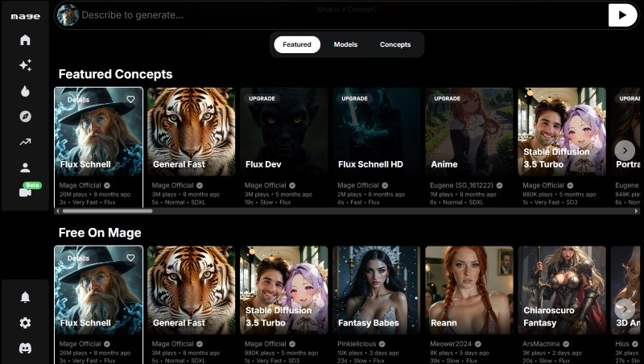Image resolution: width=644 pixels, height=364 pixels.
Task: Toggle heart on Flux Schnell in Free On Mage
Action: tap(130, 258)
